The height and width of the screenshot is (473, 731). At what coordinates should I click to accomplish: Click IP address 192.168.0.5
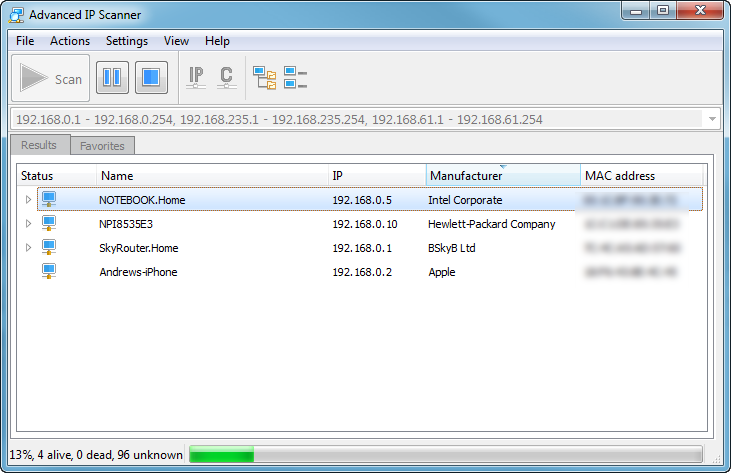[362, 200]
